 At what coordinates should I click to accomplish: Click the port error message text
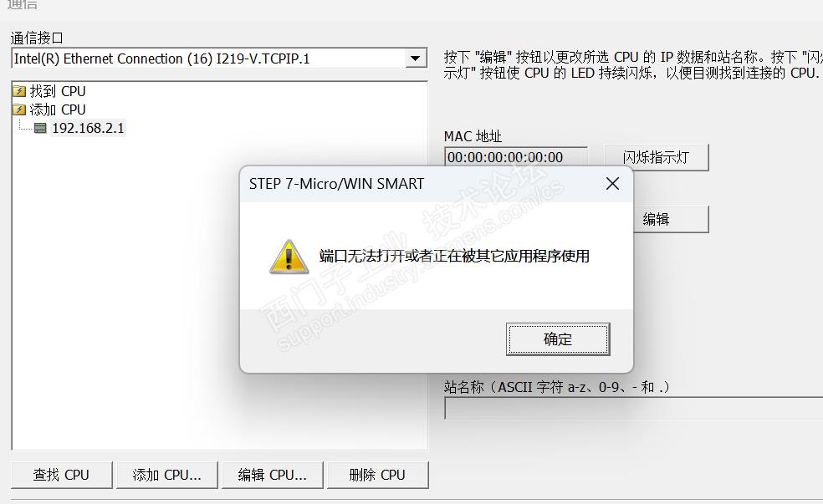tap(454, 256)
